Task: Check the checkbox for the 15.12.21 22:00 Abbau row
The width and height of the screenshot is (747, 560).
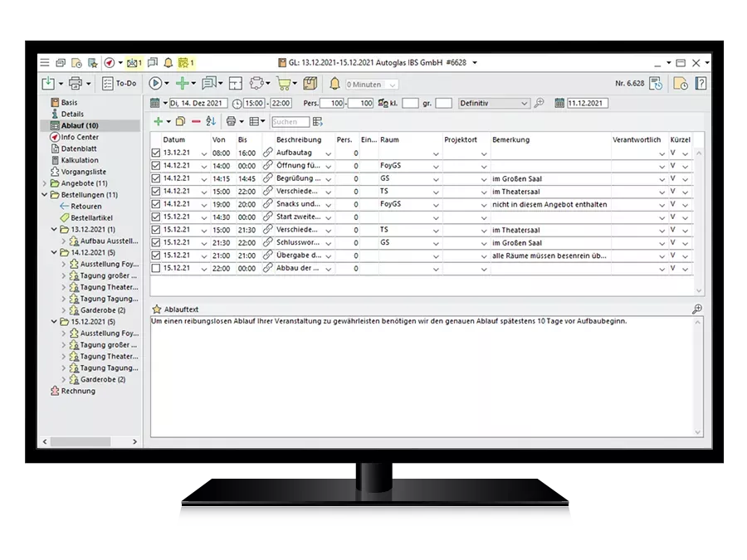Action: tap(155, 269)
